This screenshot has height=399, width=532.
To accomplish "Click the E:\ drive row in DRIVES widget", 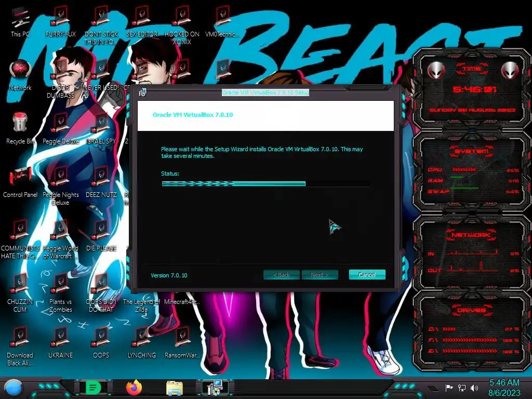I will pos(473,351).
